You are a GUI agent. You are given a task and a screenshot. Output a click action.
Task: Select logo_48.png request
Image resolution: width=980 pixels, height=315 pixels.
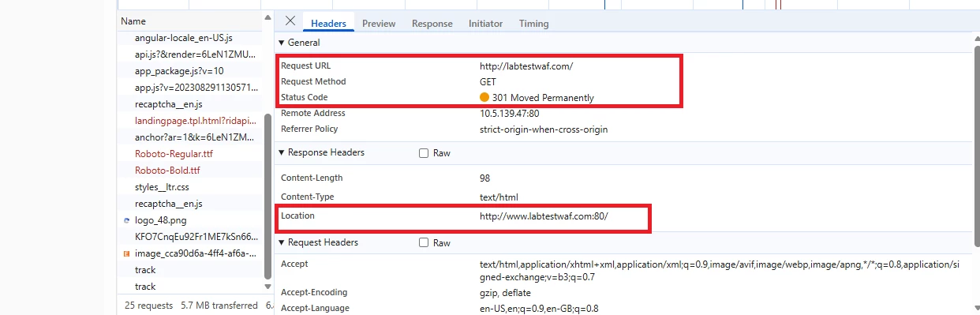189,220
